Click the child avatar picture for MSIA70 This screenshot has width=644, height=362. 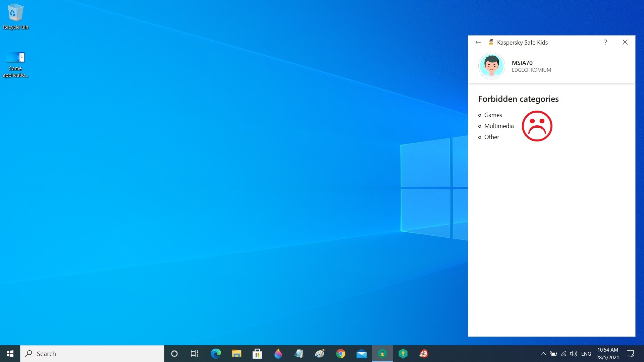click(491, 66)
